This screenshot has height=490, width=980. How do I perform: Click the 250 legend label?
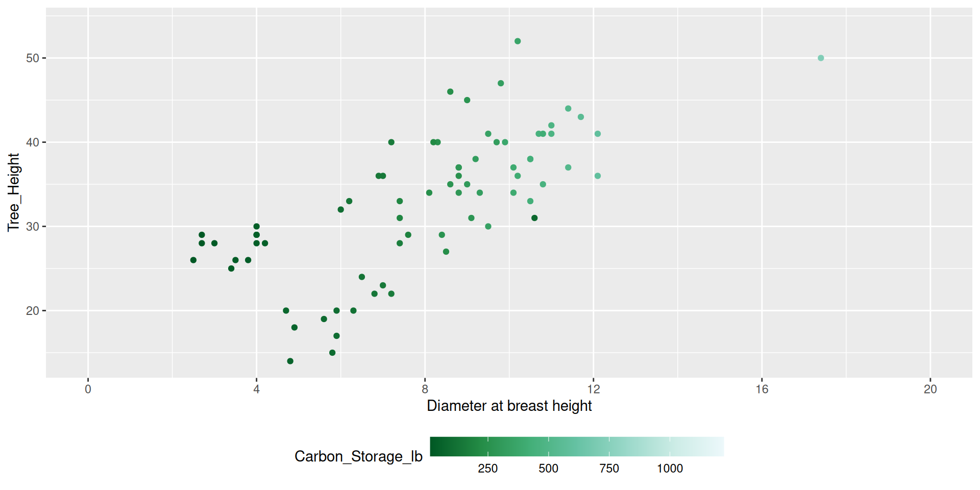pyautogui.click(x=487, y=469)
